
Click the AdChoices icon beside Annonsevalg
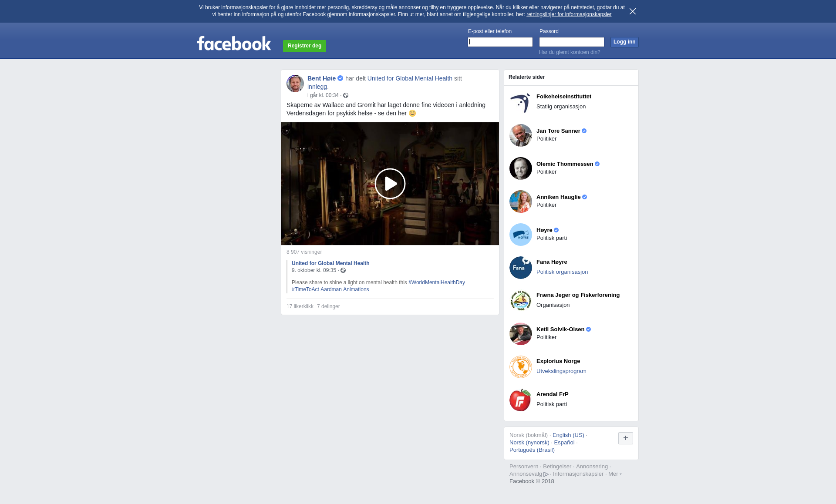click(x=546, y=474)
